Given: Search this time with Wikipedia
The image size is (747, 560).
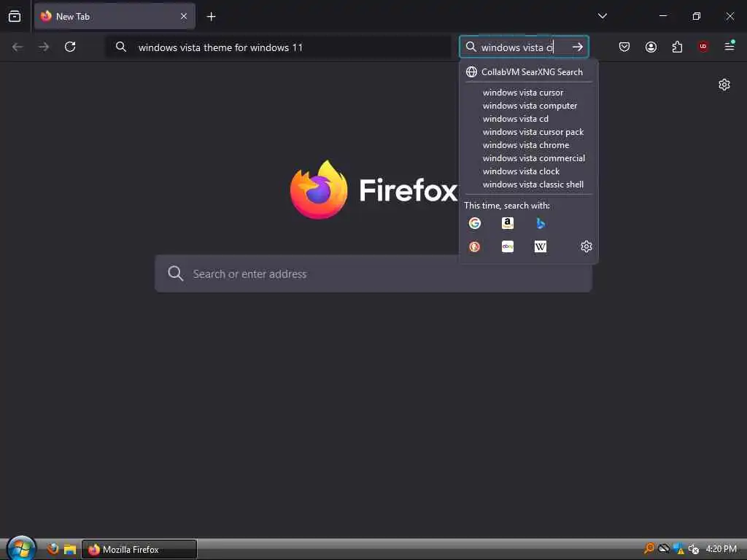Looking at the screenshot, I should [x=541, y=246].
